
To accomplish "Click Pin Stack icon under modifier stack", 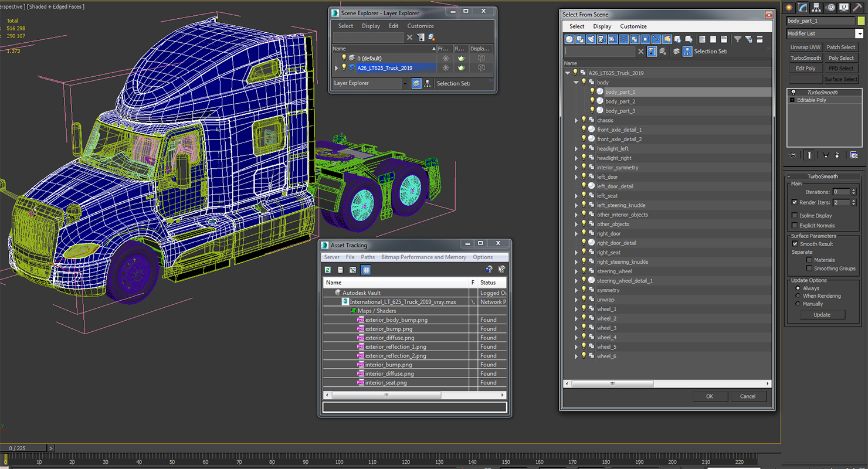I will click(x=794, y=155).
